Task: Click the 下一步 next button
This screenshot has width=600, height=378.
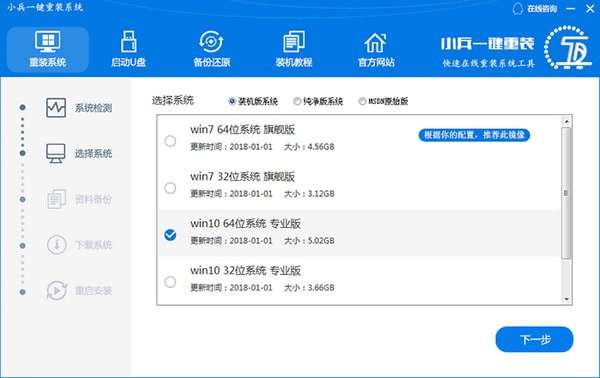Action: (534, 339)
